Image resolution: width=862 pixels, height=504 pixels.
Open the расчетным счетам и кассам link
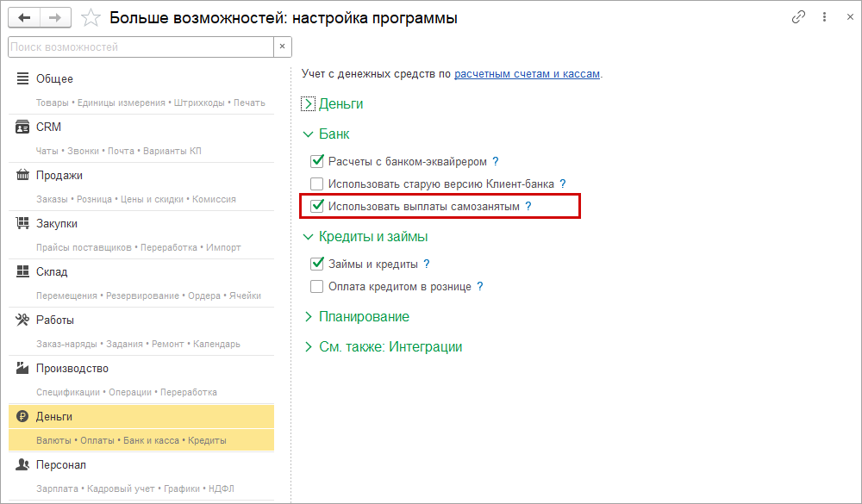[527, 74]
